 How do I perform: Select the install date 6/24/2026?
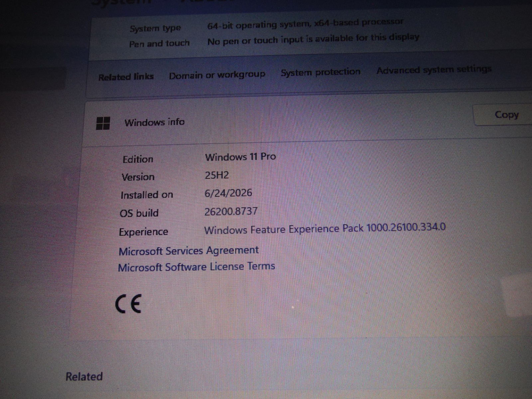point(228,193)
